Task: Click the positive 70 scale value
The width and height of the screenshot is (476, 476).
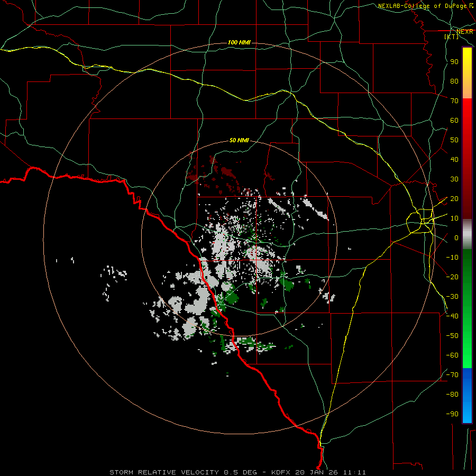Action: pyautogui.click(x=454, y=101)
